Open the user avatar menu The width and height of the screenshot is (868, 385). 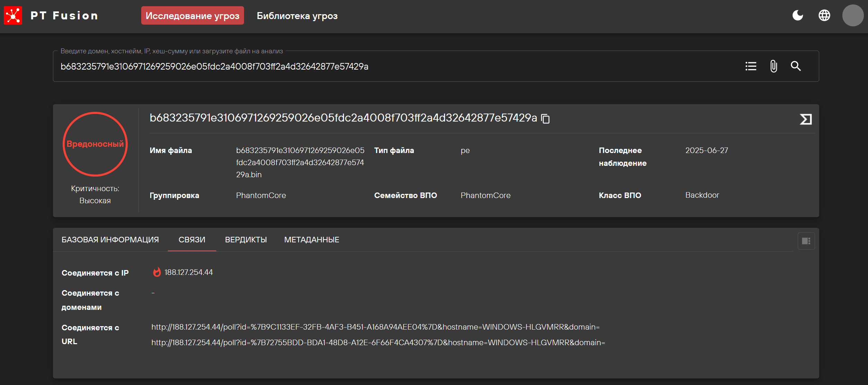click(852, 16)
